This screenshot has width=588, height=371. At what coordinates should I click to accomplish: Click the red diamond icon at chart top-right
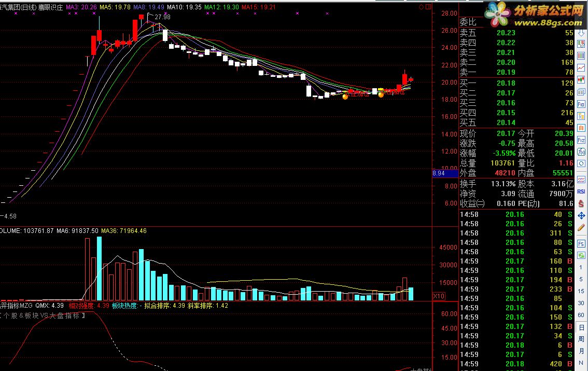pyautogui.click(x=422, y=7)
